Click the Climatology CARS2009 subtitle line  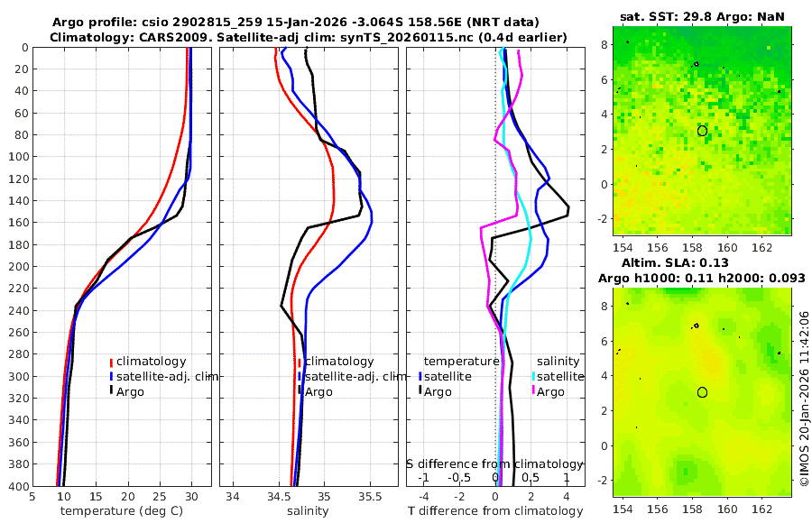pos(309,38)
